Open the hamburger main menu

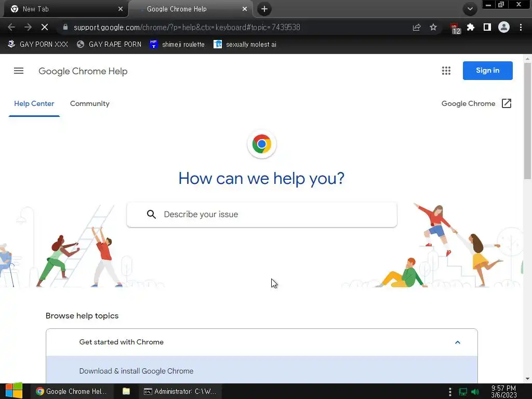pyautogui.click(x=19, y=71)
